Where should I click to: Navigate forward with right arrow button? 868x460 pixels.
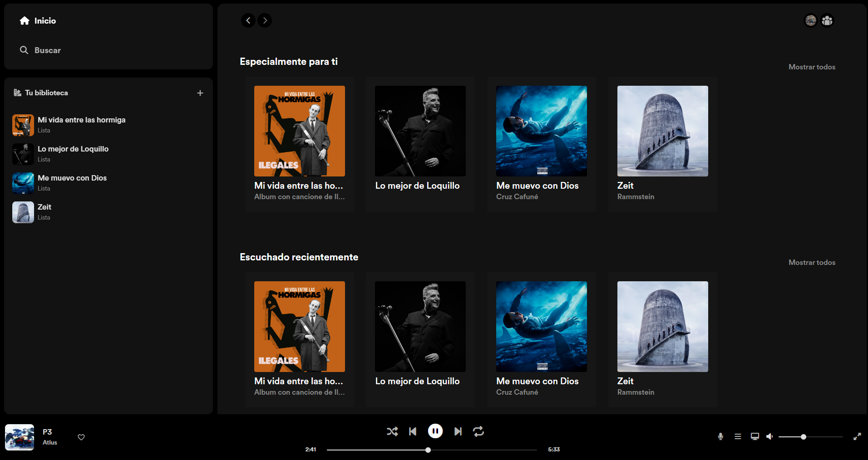point(265,20)
